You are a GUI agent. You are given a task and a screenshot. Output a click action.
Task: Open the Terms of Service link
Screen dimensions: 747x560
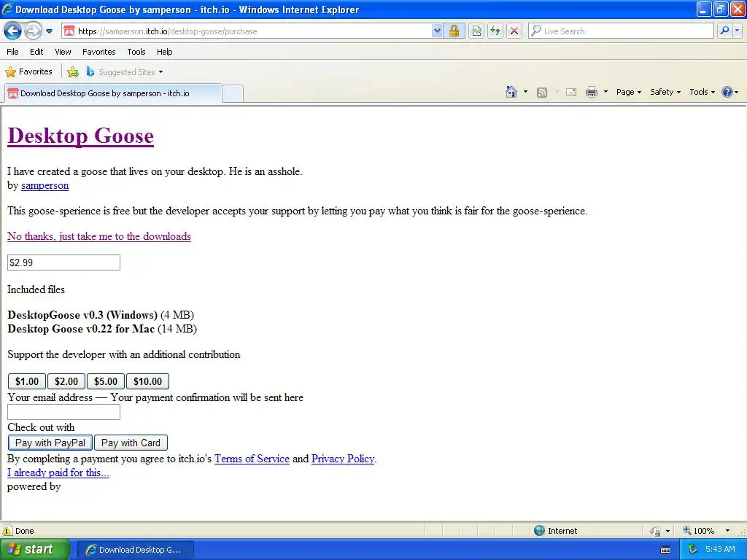252,459
